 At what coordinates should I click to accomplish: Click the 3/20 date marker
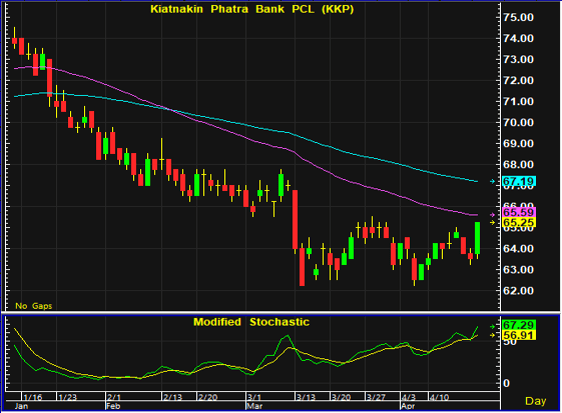pyautogui.click(x=341, y=397)
